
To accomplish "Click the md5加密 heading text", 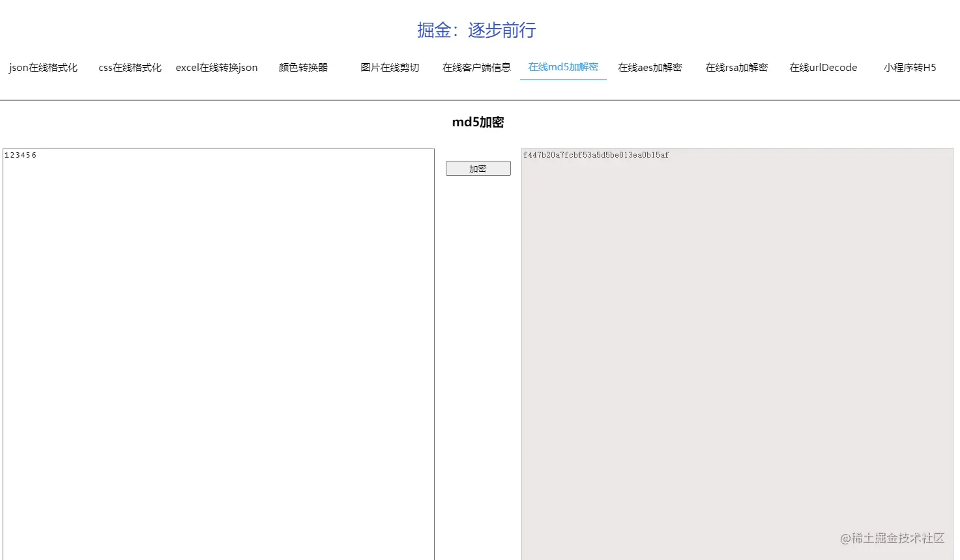I will click(478, 122).
